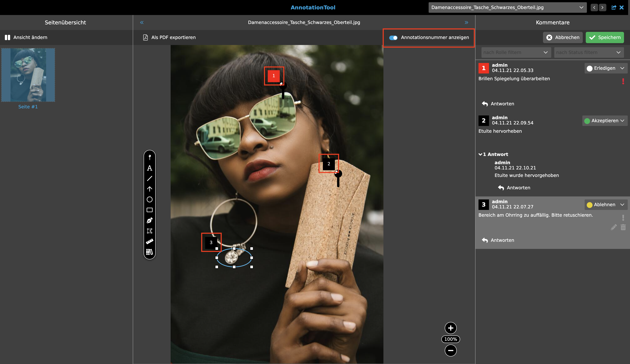Open the library icon at toolbar bottom
This screenshot has width=630, height=364.
pyautogui.click(x=149, y=252)
